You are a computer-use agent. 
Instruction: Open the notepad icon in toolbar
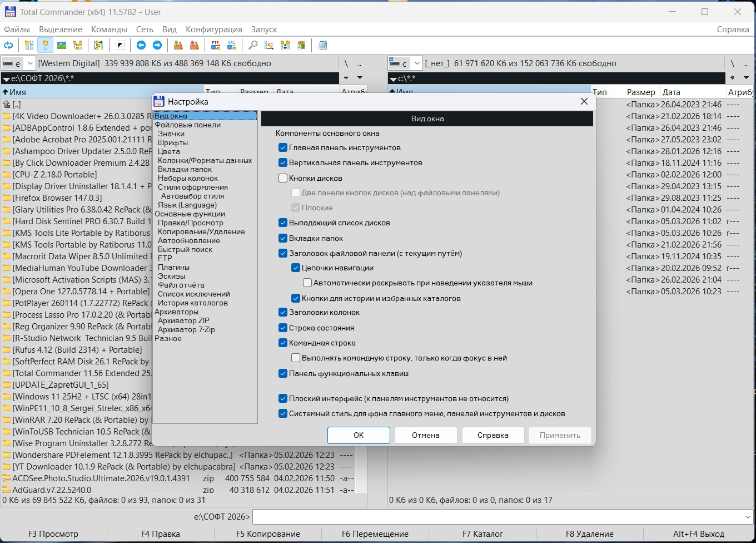322,46
